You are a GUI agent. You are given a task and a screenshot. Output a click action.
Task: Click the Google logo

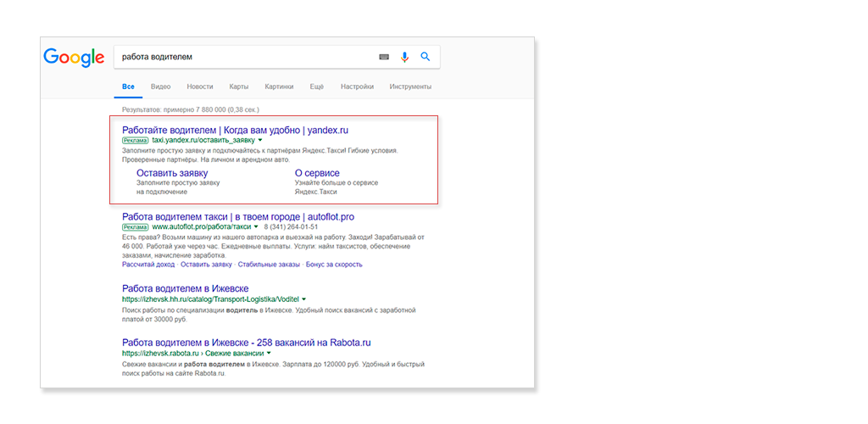click(74, 57)
